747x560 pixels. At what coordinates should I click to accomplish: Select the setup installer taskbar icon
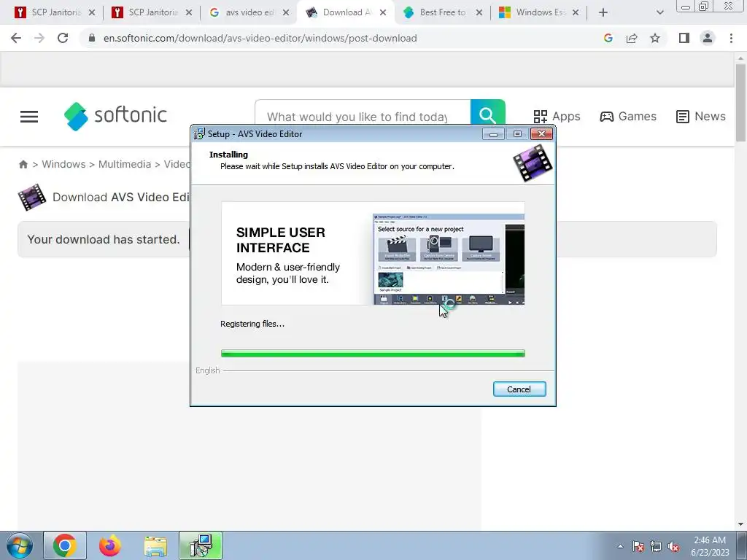(201, 545)
